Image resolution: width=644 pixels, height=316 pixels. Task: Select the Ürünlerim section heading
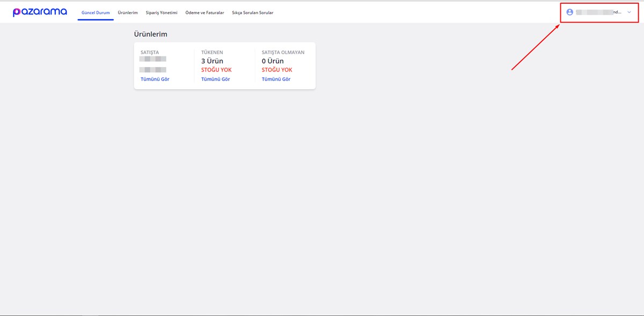[151, 34]
